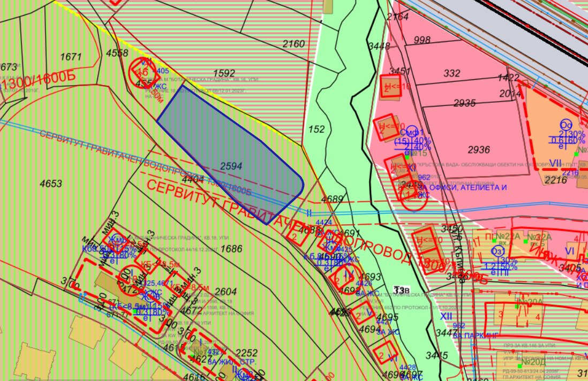Select parcel 2935
This screenshot has height=381, width=588.
point(464,103)
